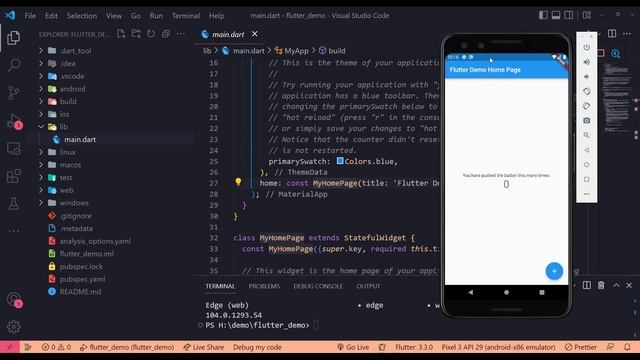Open Explorer more actions menu
This screenshot has height=360, width=640.
pyautogui.click(x=181, y=34)
